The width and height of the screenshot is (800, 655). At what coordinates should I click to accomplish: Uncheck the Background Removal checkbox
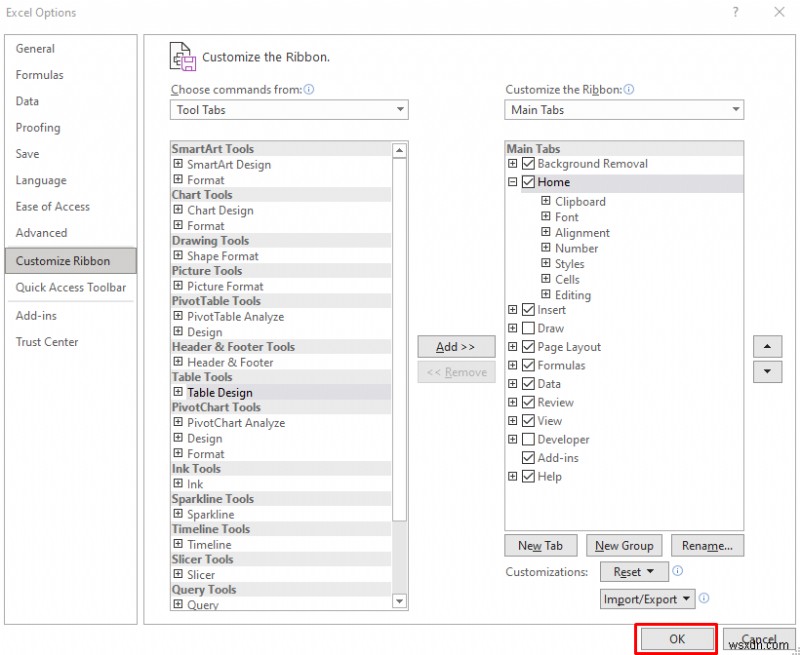pos(528,164)
